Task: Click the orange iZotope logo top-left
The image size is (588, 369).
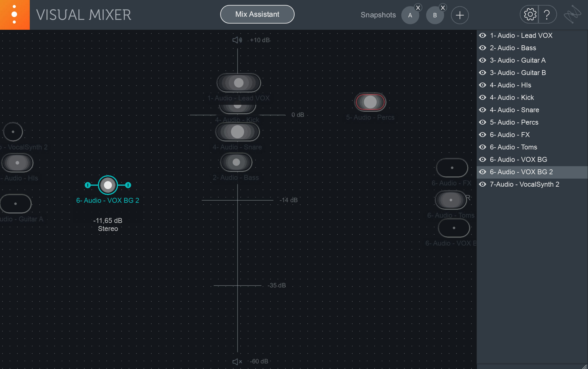Action: (x=14, y=14)
